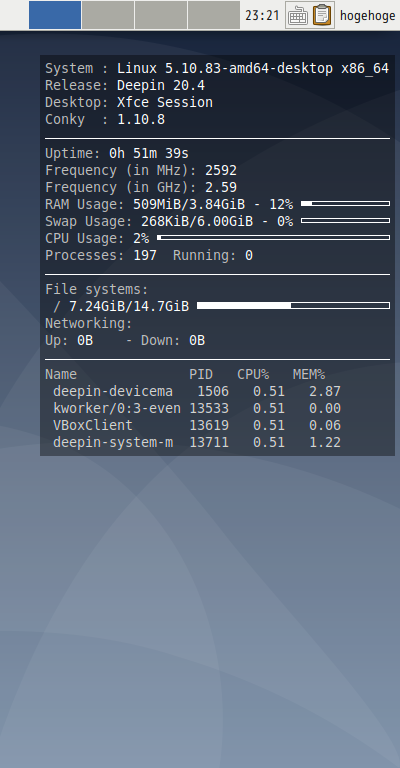
Task: Select the Swap Usage label
Action: pyautogui.click(x=89, y=222)
